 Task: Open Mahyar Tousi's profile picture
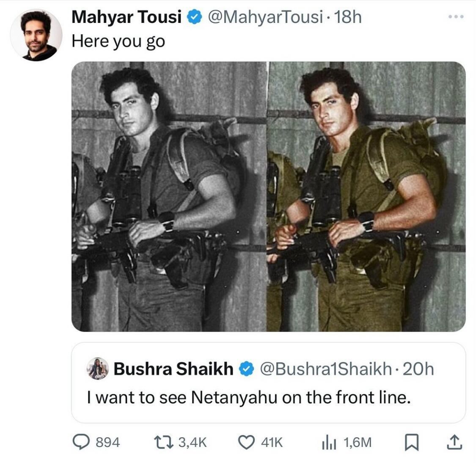coord(36,35)
